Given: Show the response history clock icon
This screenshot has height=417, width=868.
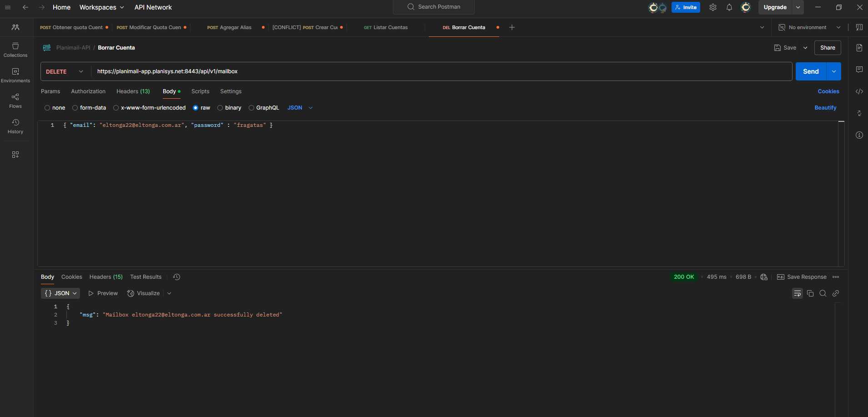Looking at the screenshot, I should pyautogui.click(x=177, y=277).
